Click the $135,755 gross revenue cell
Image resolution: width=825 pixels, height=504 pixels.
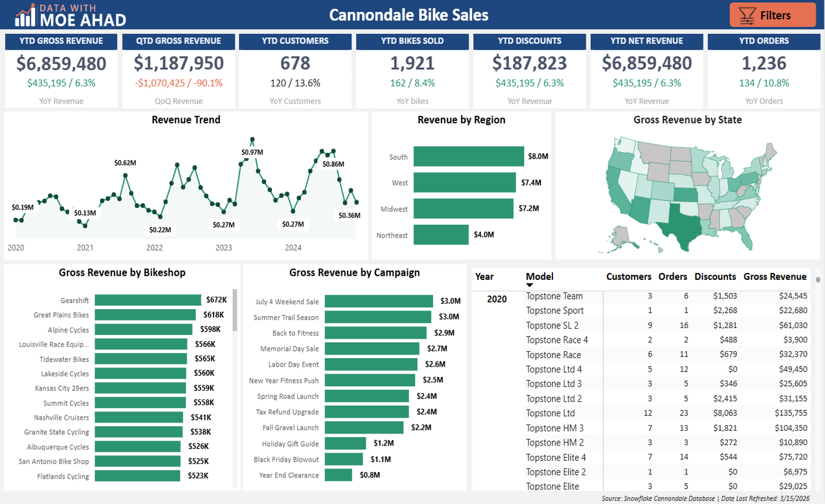pyautogui.click(x=791, y=413)
